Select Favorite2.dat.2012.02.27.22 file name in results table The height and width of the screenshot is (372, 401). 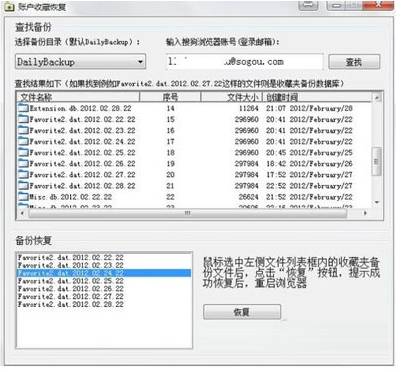click(x=82, y=175)
